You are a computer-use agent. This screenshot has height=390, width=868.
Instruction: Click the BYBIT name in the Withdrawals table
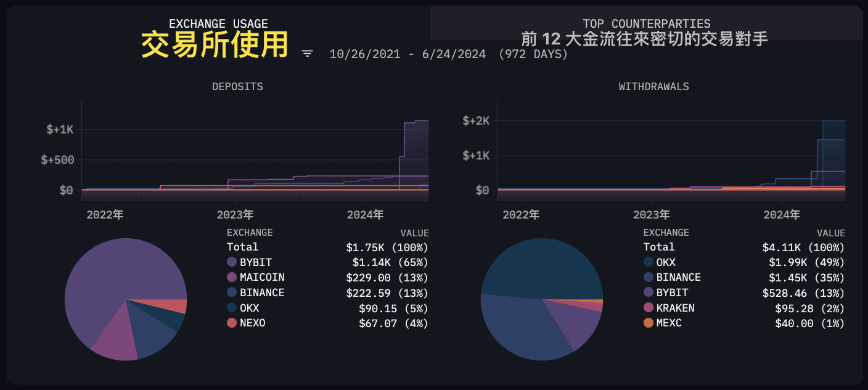672,292
